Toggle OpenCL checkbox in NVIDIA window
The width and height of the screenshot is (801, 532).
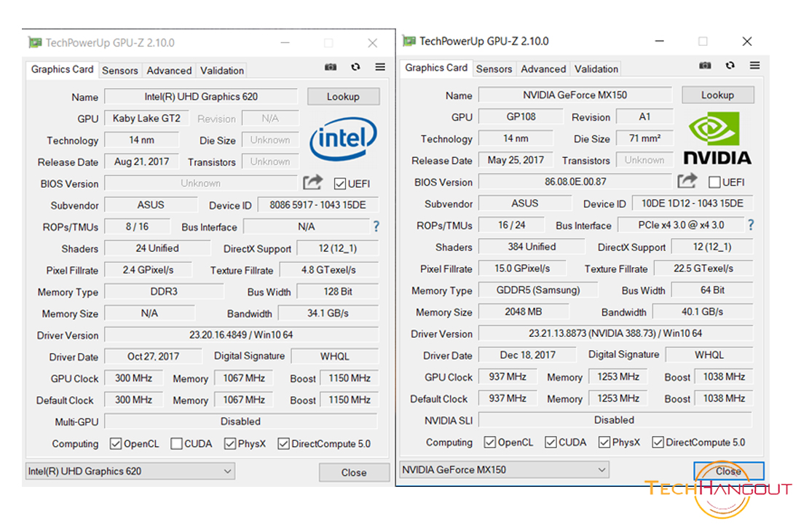(490, 442)
